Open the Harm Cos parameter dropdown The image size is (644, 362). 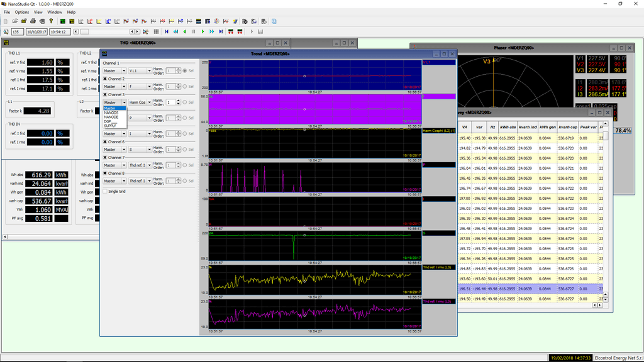(140, 102)
